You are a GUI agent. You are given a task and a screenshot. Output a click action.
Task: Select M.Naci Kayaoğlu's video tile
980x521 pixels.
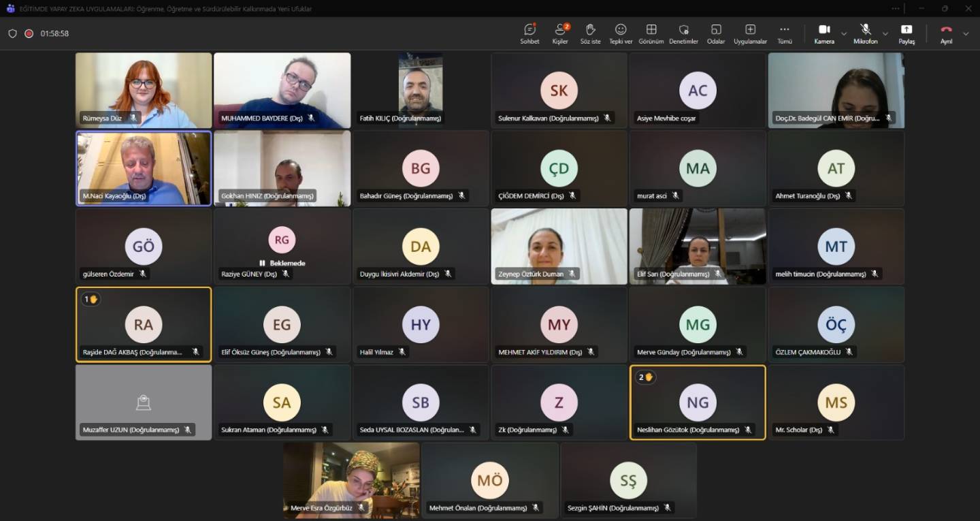[x=144, y=168]
